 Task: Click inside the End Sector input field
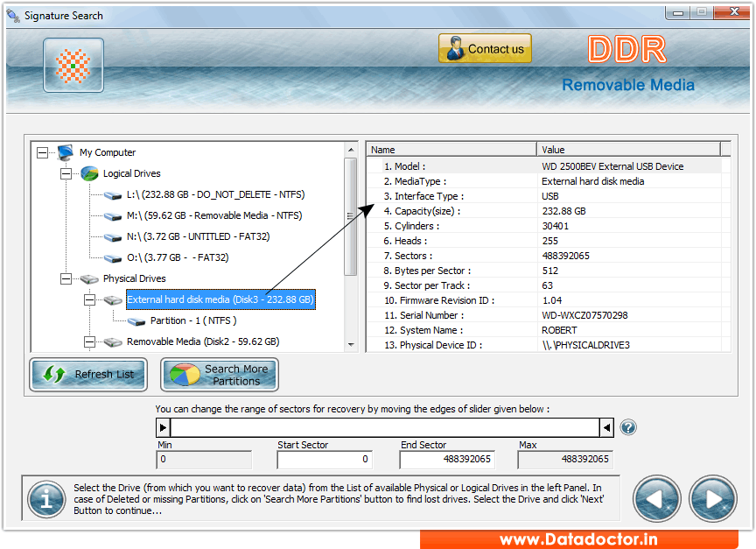tap(447, 459)
